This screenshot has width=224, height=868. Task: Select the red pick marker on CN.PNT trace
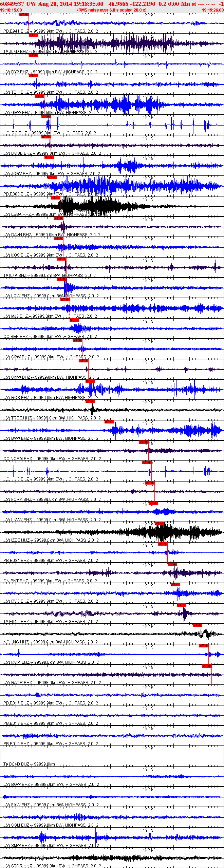tap(172, 564)
